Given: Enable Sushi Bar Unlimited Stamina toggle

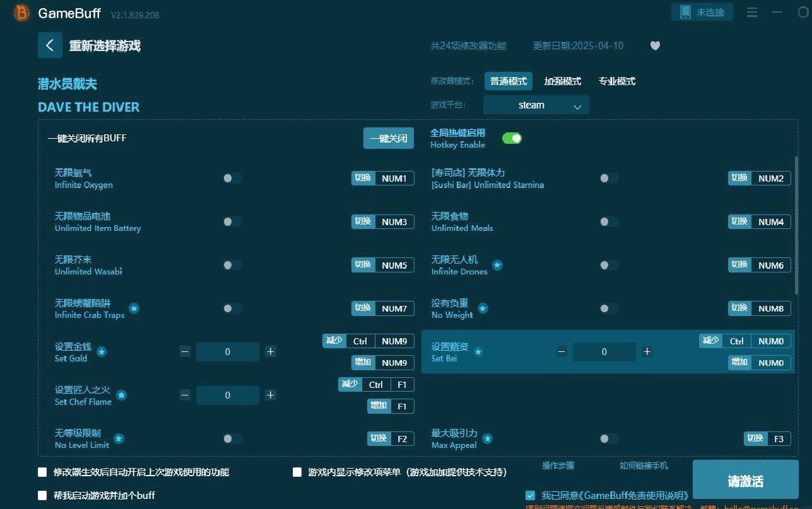Looking at the screenshot, I should coord(609,178).
